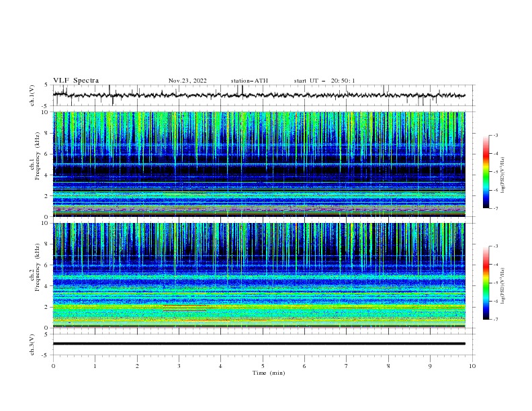The width and height of the screenshot is (532, 411).
Task: Click the "-7" value on ch.1 color scale
Action: pyautogui.click(x=496, y=208)
